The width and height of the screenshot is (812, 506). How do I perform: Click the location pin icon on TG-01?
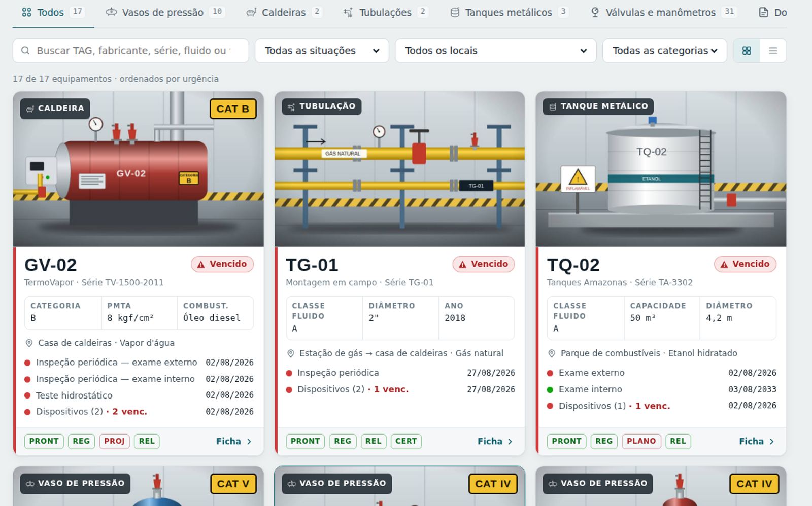point(290,353)
